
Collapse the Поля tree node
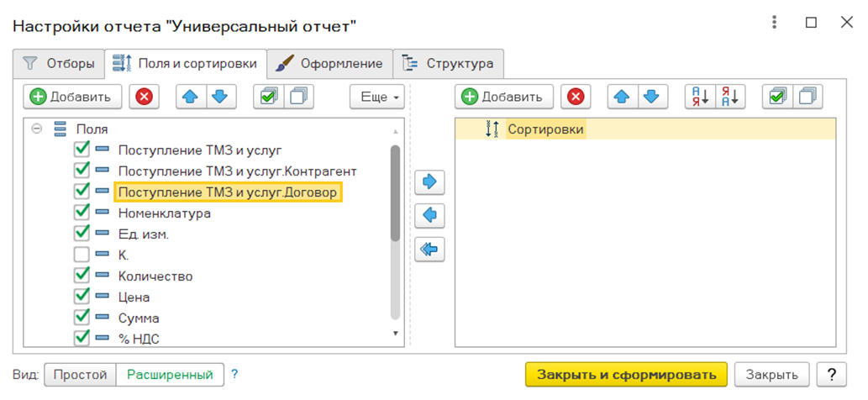click(x=36, y=129)
